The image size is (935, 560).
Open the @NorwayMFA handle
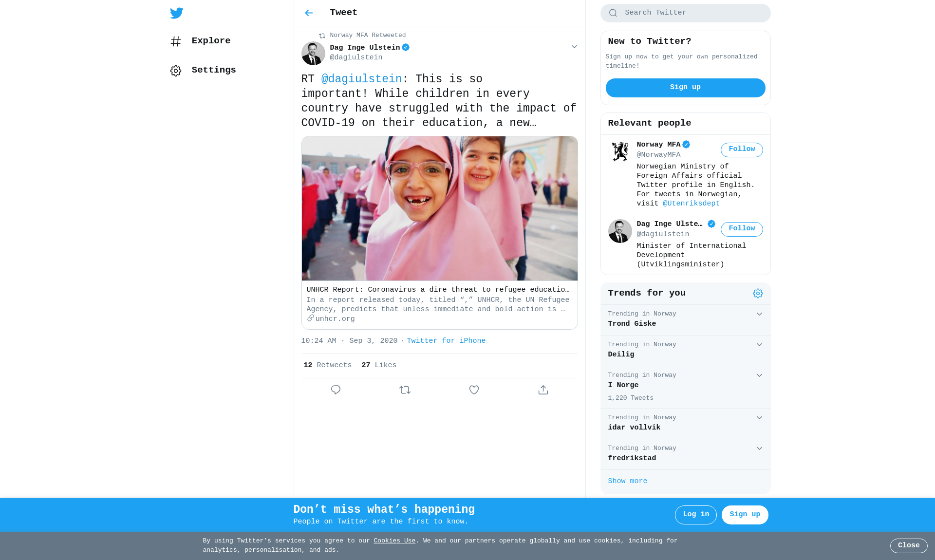coord(658,155)
